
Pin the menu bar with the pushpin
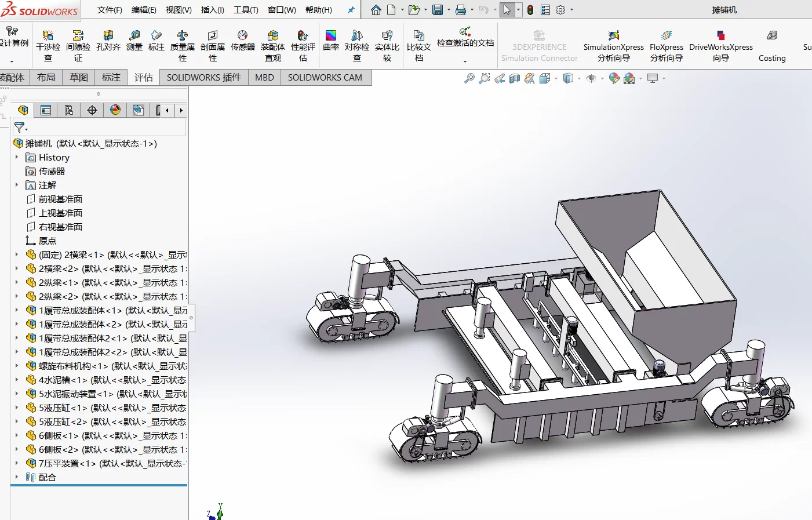click(x=351, y=10)
